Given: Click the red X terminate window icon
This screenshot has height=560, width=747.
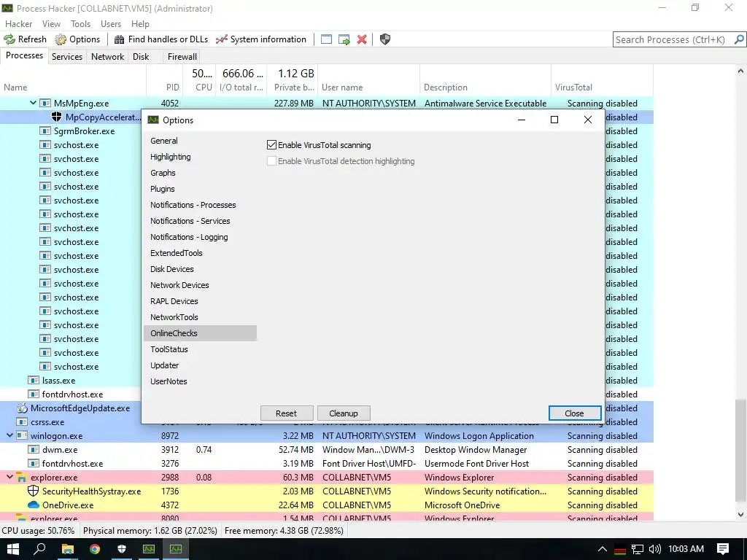Looking at the screenshot, I should (362, 39).
